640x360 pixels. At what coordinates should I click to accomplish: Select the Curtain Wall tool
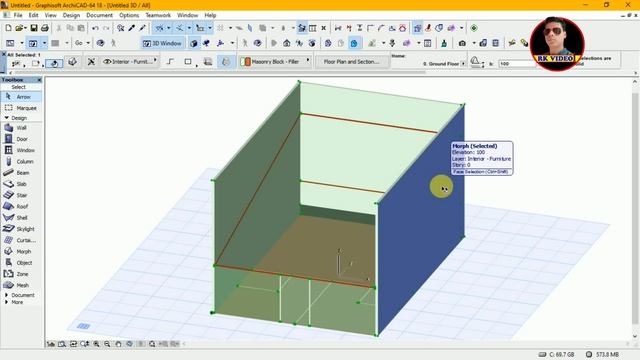21,240
